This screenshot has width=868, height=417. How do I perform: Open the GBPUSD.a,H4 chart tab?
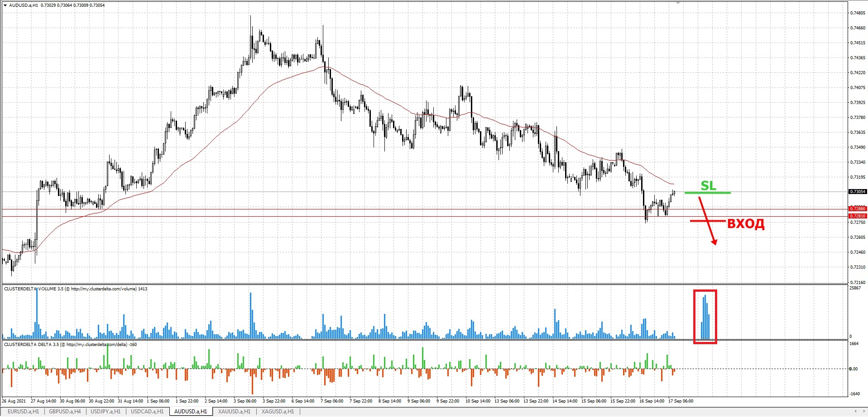[65, 412]
